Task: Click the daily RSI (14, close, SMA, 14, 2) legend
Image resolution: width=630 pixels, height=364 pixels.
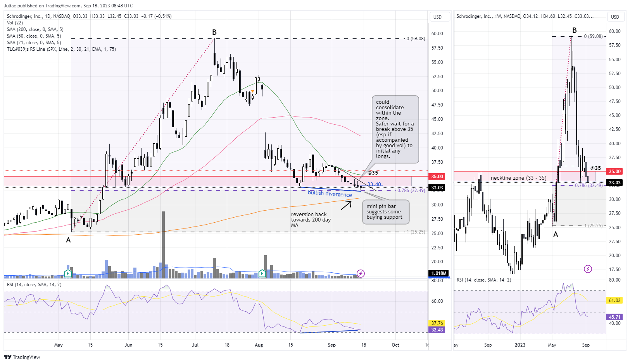Action: point(34,285)
